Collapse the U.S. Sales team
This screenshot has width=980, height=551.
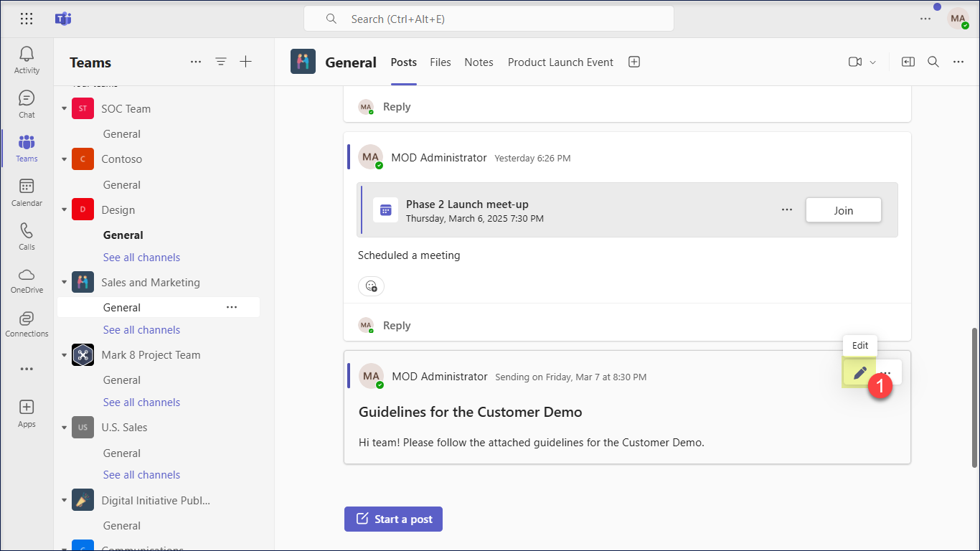[x=64, y=428]
